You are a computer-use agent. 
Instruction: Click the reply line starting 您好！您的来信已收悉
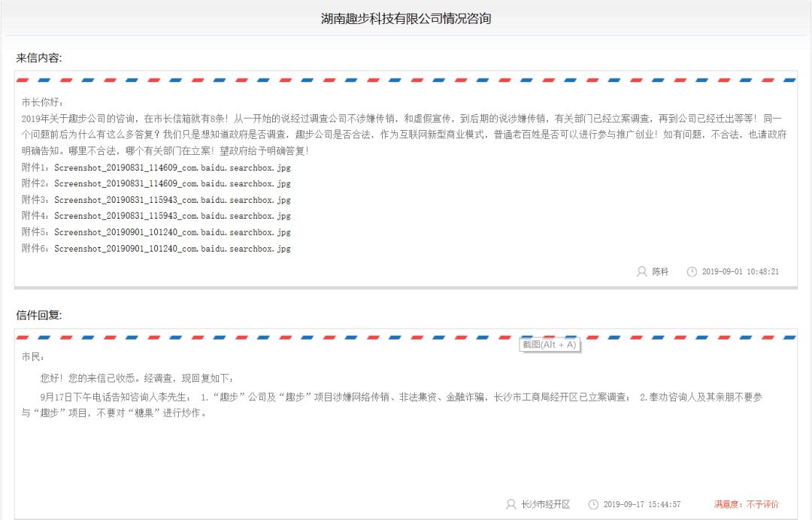tap(137, 378)
